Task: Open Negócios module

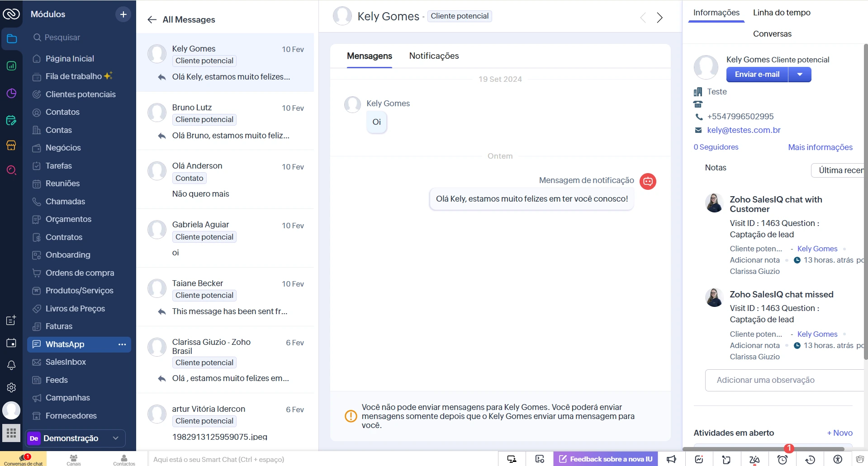Action: point(79,148)
